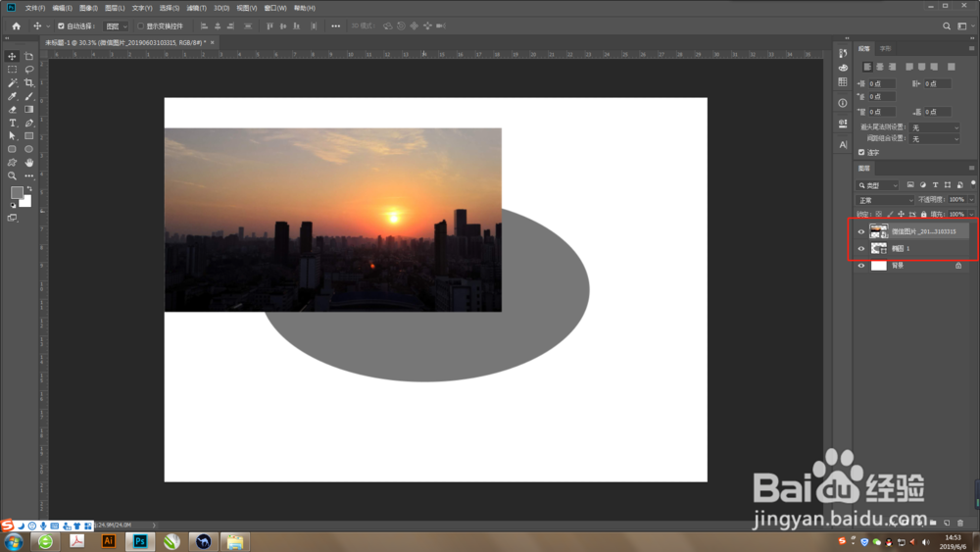The height and width of the screenshot is (552, 980).
Task: Select the Magic Wand tool
Action: point(12,82)
